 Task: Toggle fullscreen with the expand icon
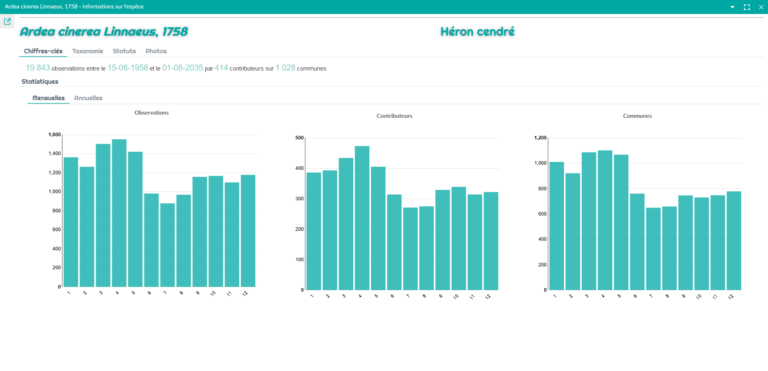(747, 7)
